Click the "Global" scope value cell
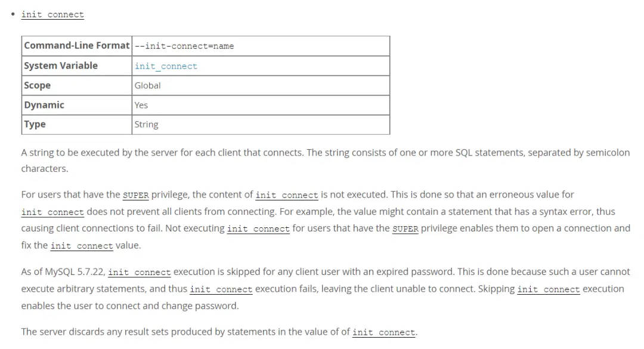Image resolution: width=644 pixels, height=349 pixels. pos(147,85)
